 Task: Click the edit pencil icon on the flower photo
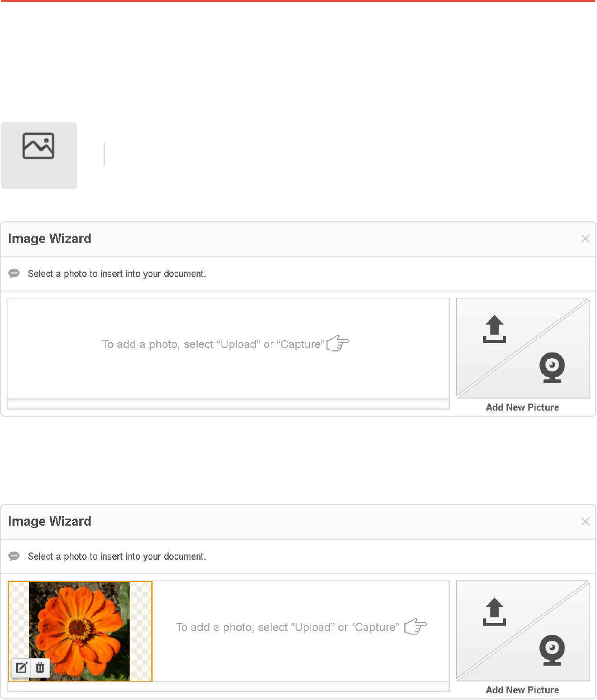(x=22, y=667)
